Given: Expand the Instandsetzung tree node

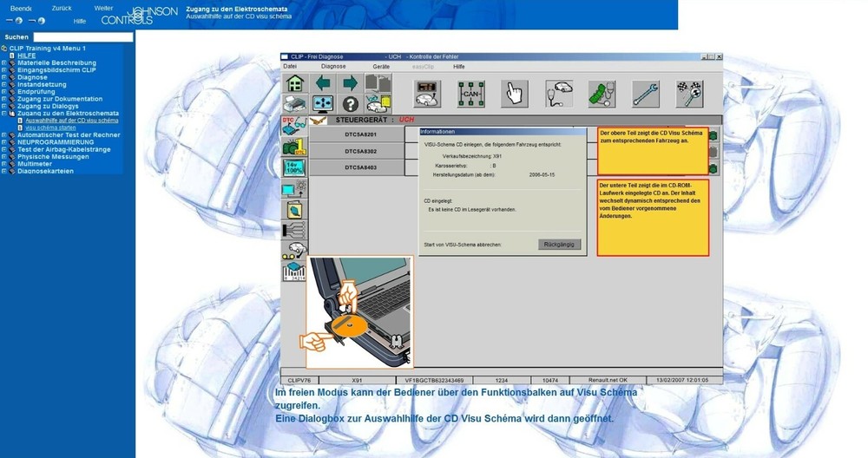Looking at the screenshot, I should (x=3, y=85).
